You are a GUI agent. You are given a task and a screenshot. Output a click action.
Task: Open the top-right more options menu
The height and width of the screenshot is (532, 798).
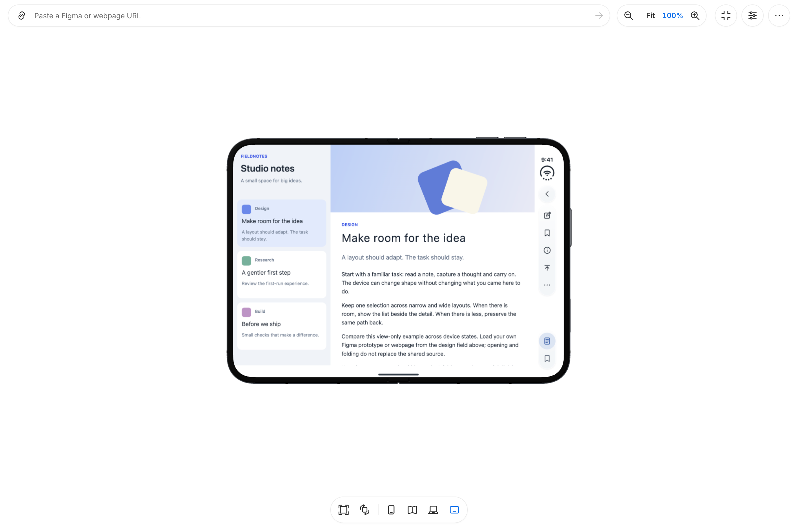point(779,16)
